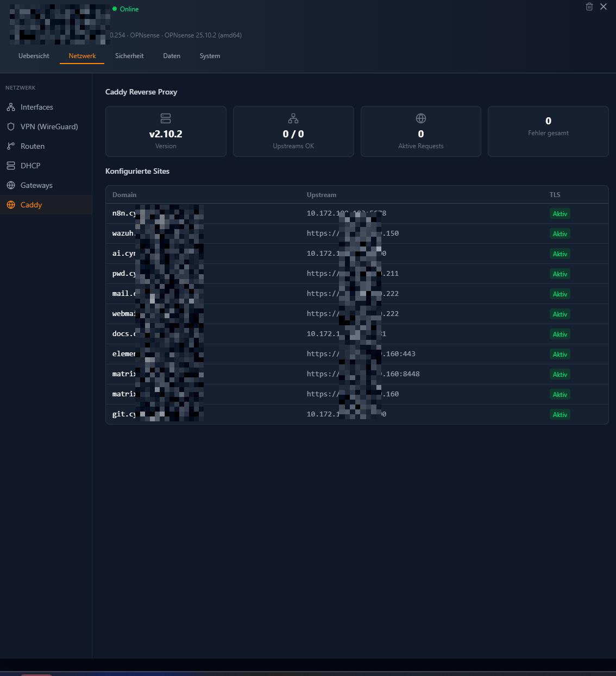Open VPN (WireGuard) shield icon entry
The height and width of the screenshot is (676, 616).
coord(11,127)
